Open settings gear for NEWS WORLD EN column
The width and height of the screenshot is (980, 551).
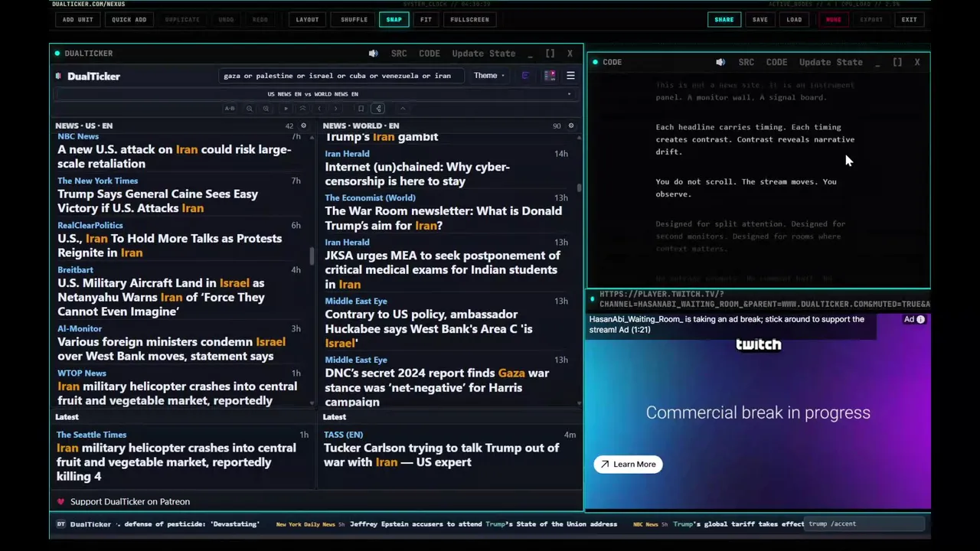pos(570,126)
